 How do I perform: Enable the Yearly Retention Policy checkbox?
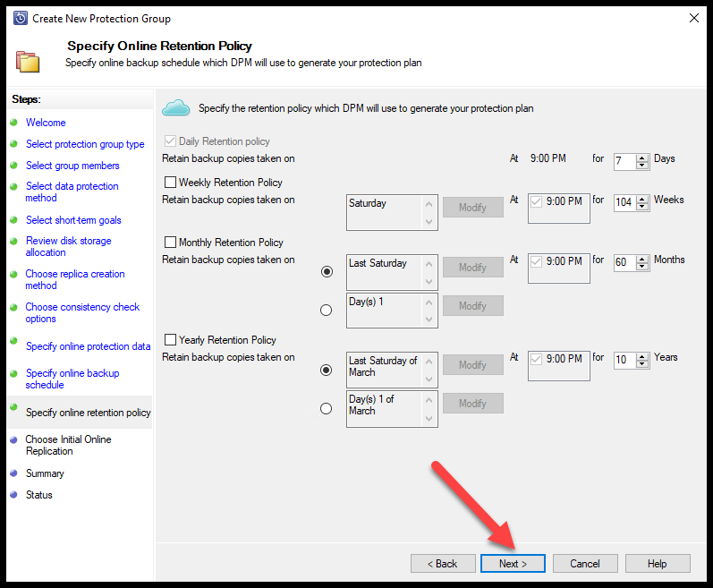click(170, 340)
